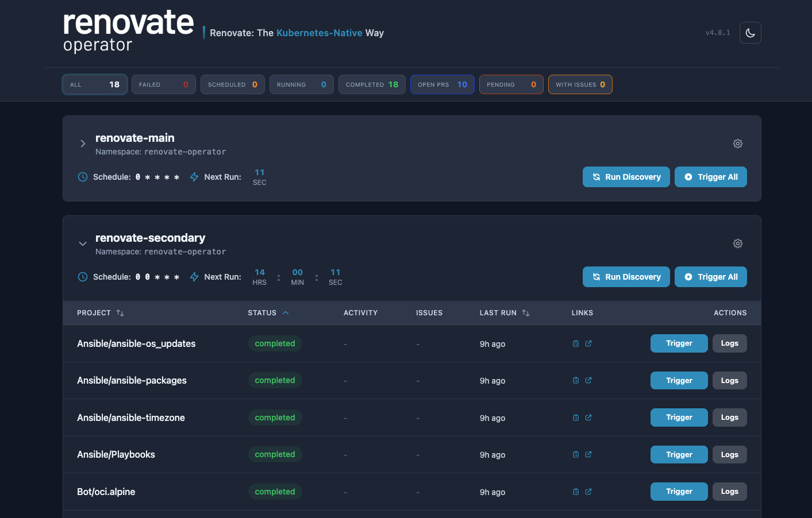Trigger the Ansible/ansible-timezone project

pos(679,418)
